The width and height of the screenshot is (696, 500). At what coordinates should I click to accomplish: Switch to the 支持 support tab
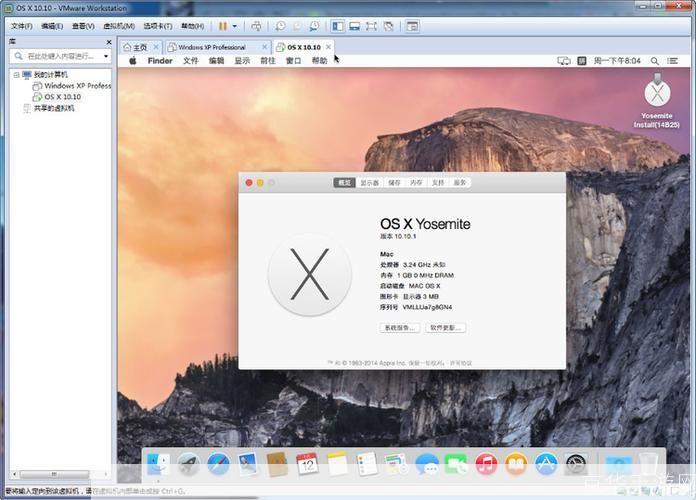438,183
